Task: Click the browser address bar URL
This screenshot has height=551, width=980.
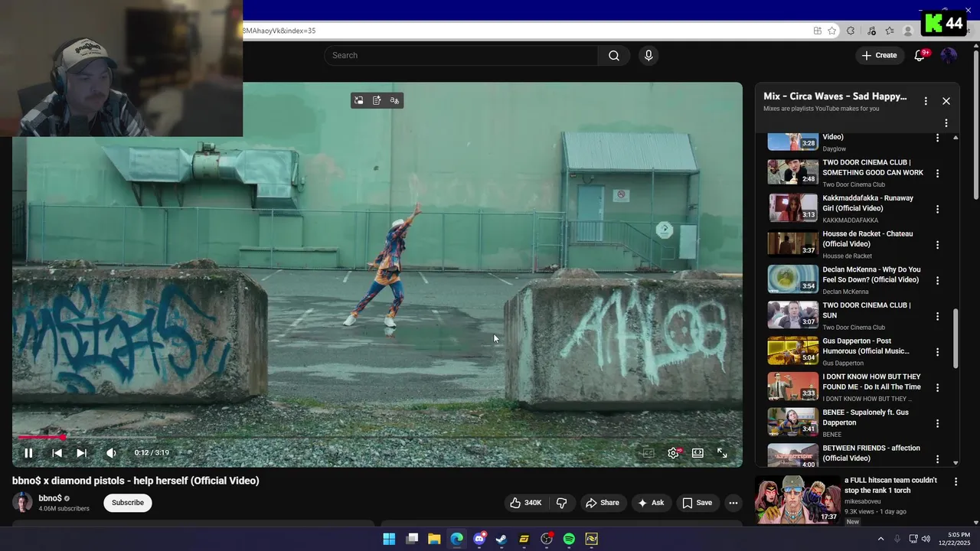Action: point(279,31)
